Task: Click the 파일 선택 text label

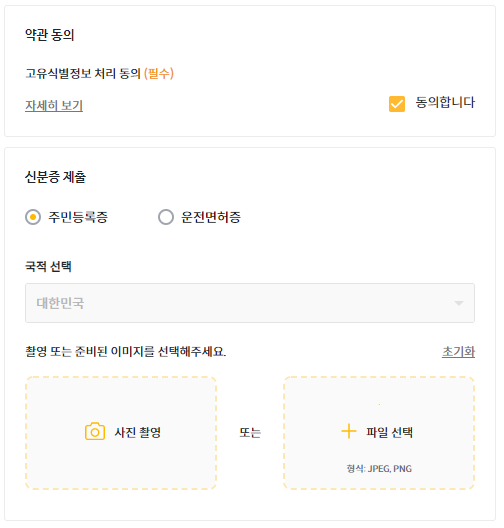Action: [x=390, y=432]
